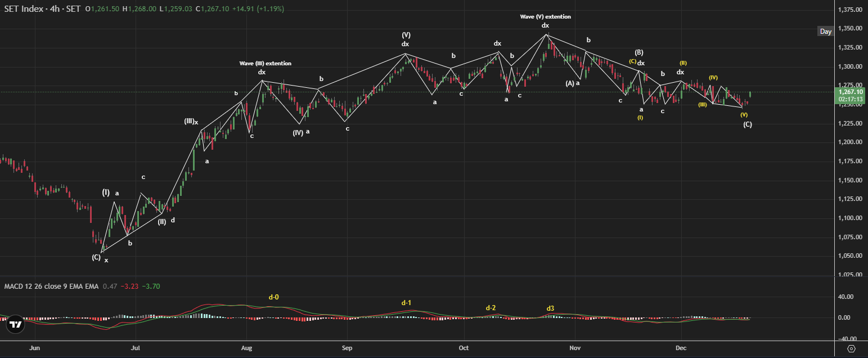
Task: Click the MACD value −3.23
Action: click(129, 287)
